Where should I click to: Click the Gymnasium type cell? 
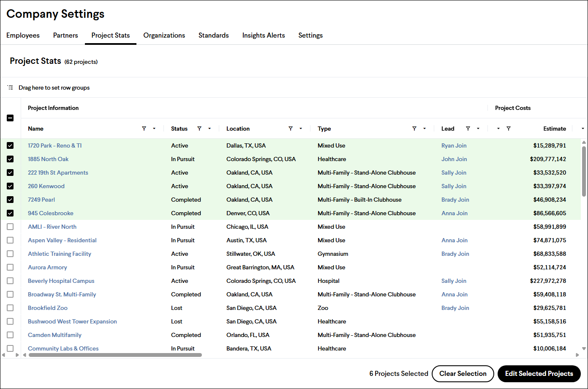point(333,254)
